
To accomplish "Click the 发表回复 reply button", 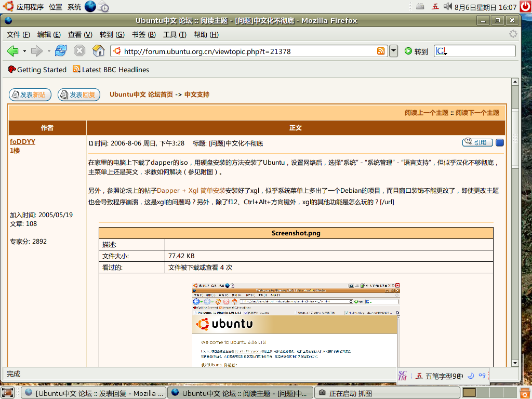I will click(79, 95).
